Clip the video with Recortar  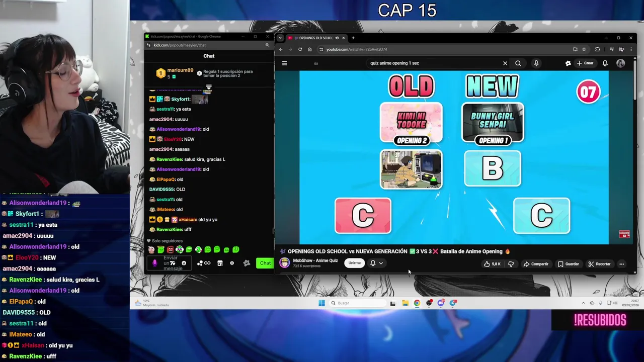[x=599, y=264]
